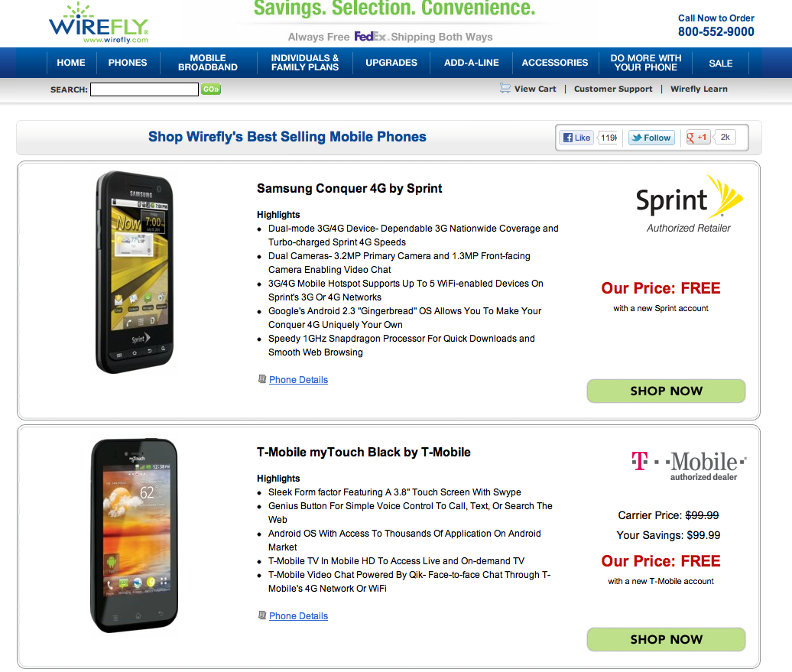The image size is (792, 672).
Task: Click Shop Now for Samsung Conquer 4G
Action: click(x=666, y=391)
